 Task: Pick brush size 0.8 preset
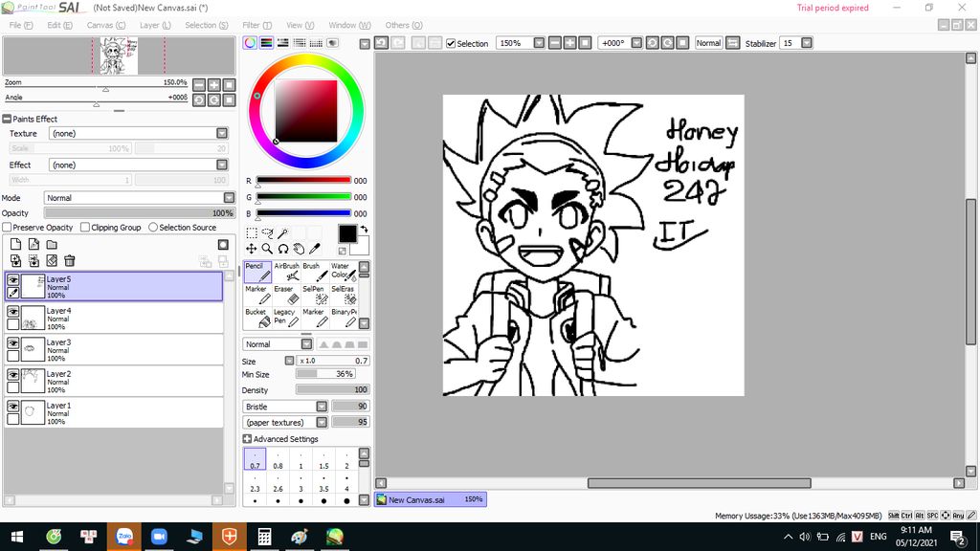click(278, 460)
